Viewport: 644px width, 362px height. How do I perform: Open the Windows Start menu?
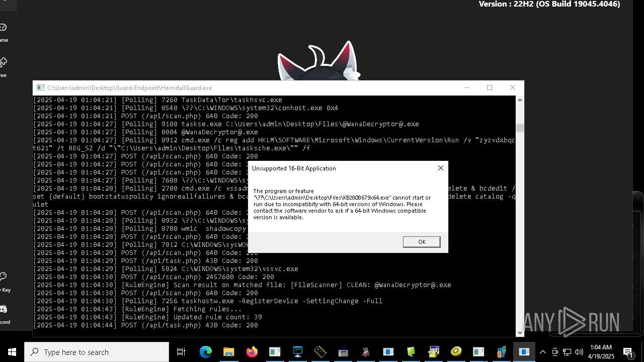pos(12,352)
